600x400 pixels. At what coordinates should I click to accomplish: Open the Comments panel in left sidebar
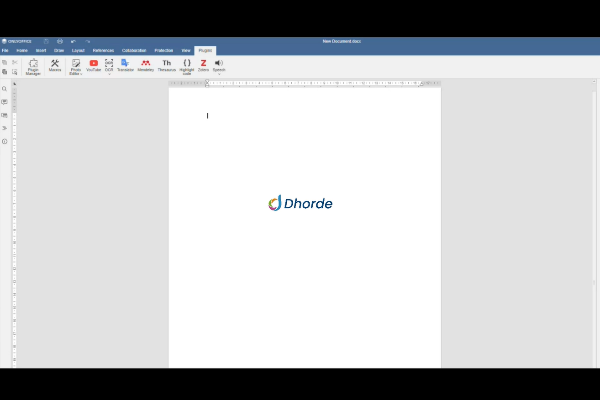(x=4, y=102)
